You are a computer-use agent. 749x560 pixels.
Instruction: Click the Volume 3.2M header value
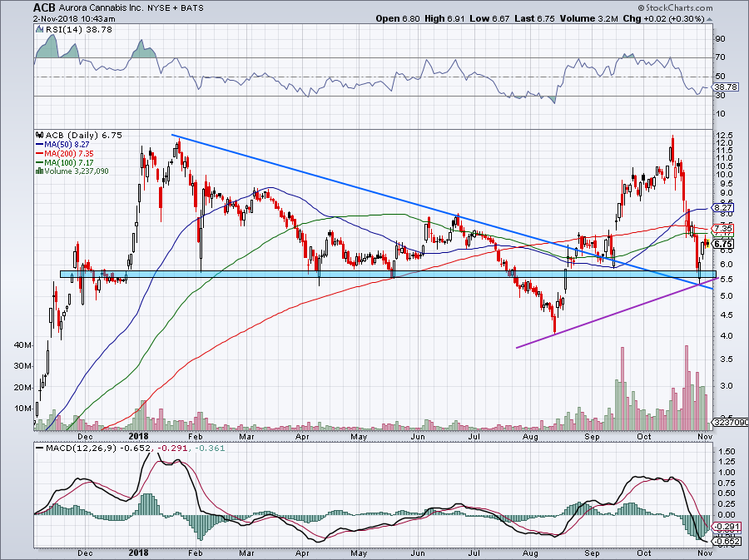(x=588, y=18)
